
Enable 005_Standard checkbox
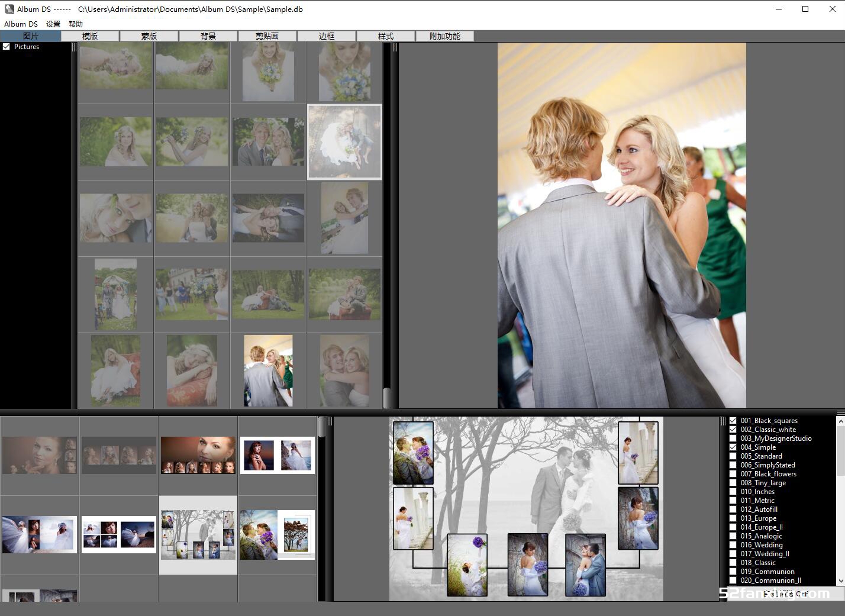733,456
